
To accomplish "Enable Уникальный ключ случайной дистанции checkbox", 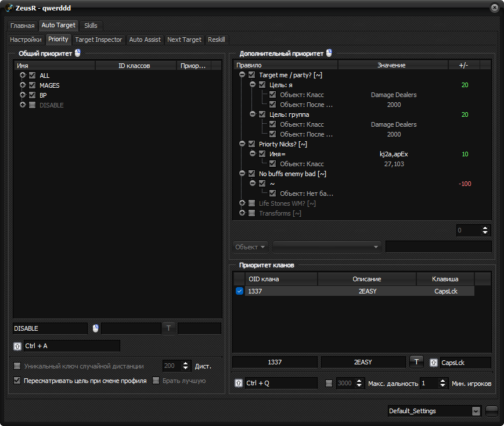I will coord(17,366).
